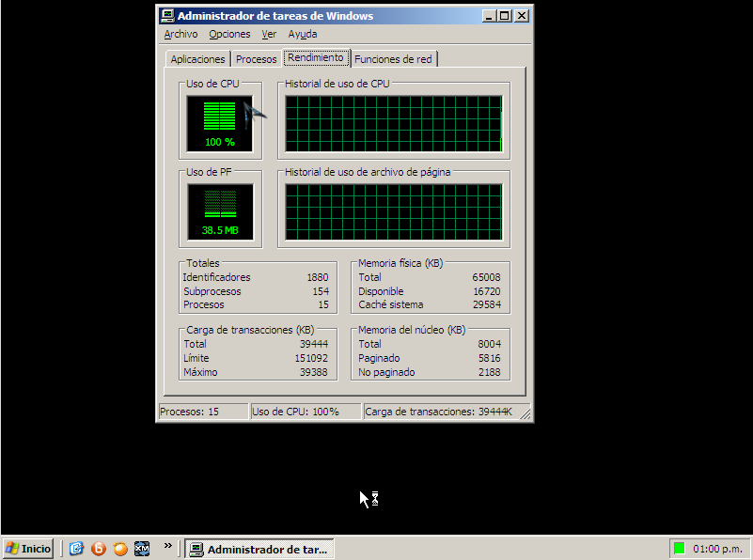Image resolution: width=753 pixels, height=560 pixels.
Task: Click the Máximo value 39388
Action: click(314, 372)
